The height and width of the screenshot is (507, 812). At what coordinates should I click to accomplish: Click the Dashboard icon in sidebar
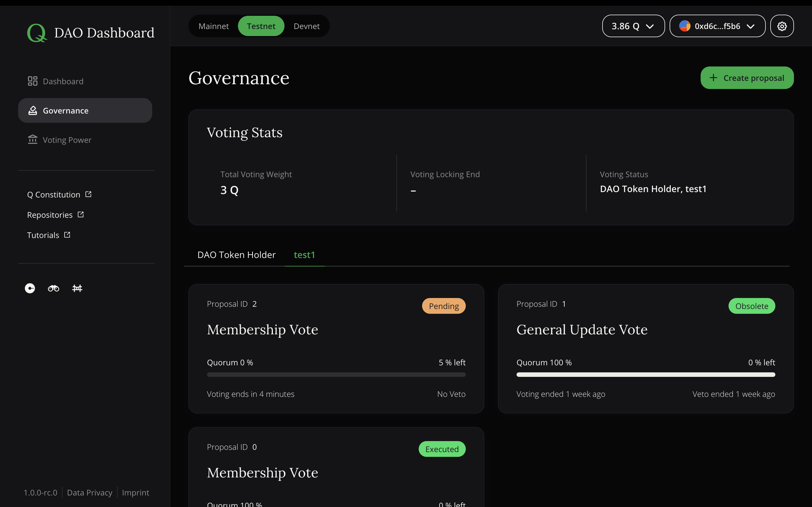[32, 81]
